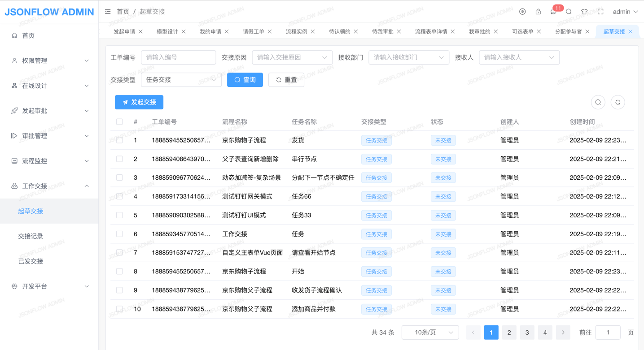Screen dimensions: 644x350
Task: Open the 10条/页 page size dropdown
Action: pyautogui.click(x=430, y=333)
